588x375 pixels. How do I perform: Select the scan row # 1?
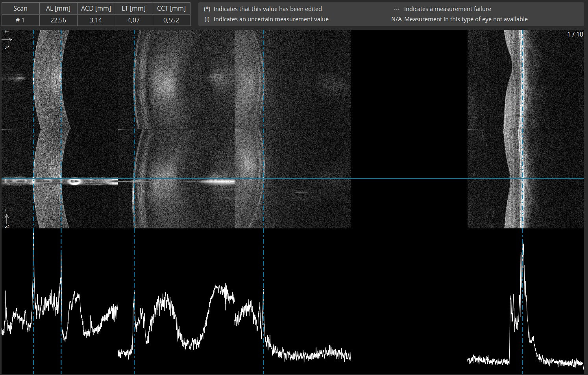click(x=20, y=19)
